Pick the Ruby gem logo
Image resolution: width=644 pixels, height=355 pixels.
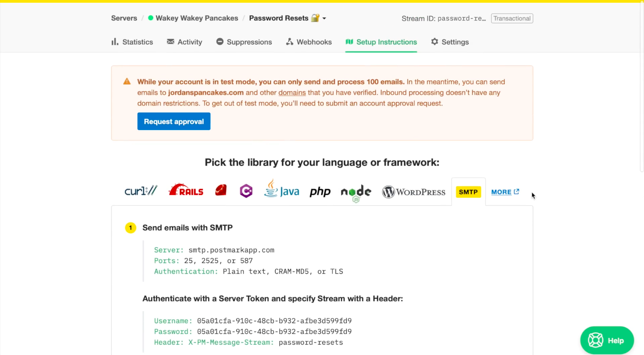coord(221,190)
